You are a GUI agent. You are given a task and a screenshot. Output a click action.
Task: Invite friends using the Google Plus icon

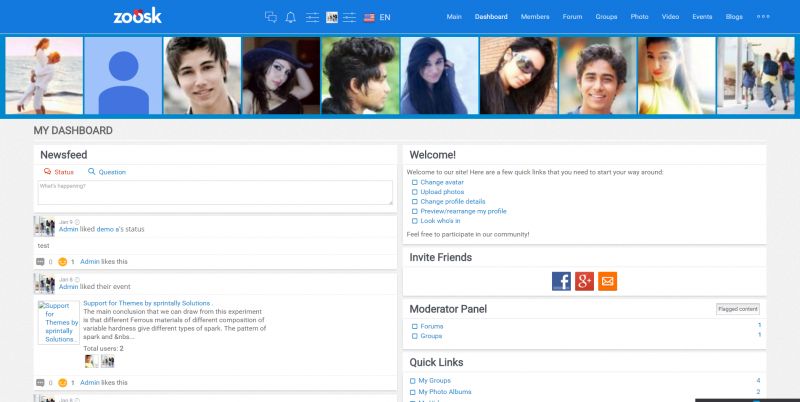coord(585,281)
